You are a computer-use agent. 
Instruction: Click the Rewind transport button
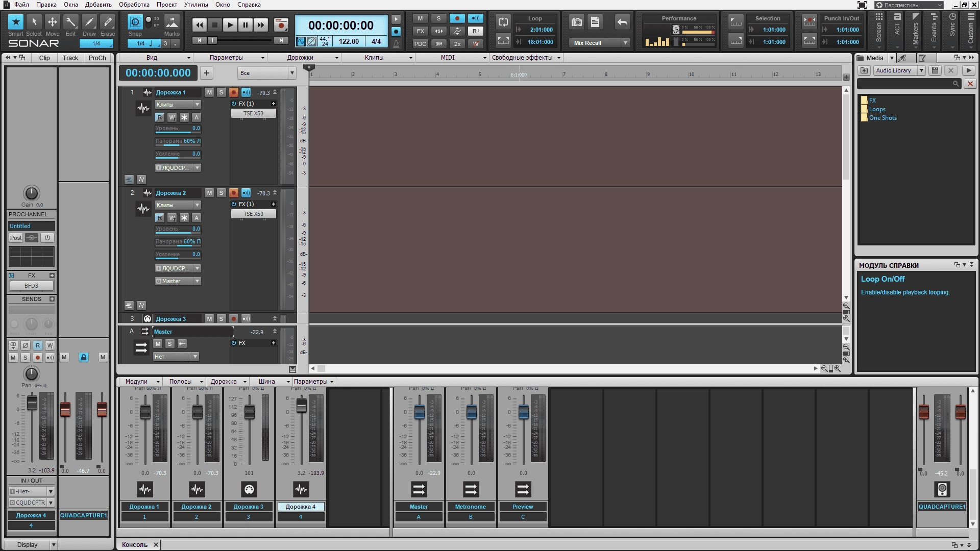point(200,24)
